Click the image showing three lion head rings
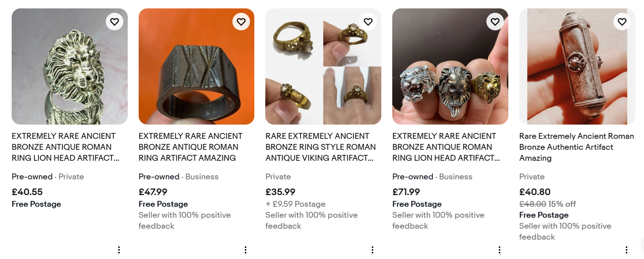 coord(450,66)
